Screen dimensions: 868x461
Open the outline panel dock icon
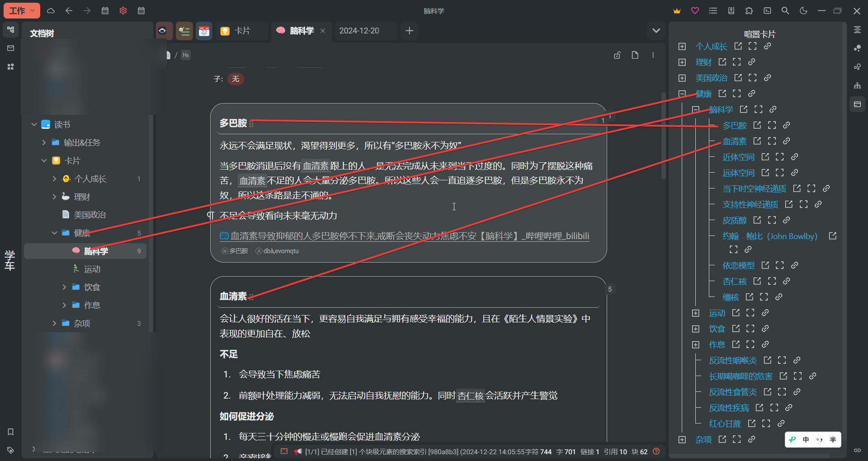point(857,30)
